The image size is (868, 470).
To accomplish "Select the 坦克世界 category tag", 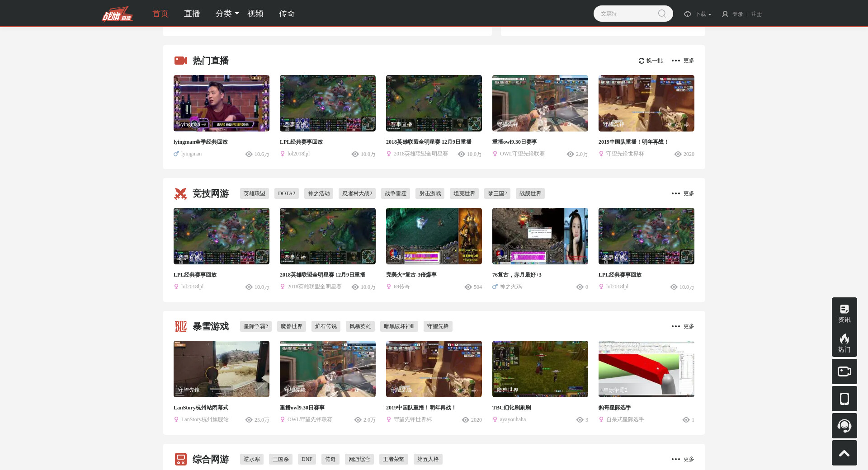I will pyautogui.click(x=464, y=193).
